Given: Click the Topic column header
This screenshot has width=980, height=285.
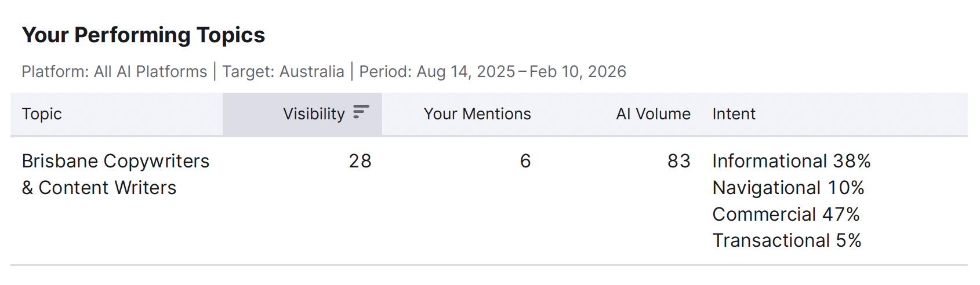Looking at the screenshot, I should [x=42, y=114].
